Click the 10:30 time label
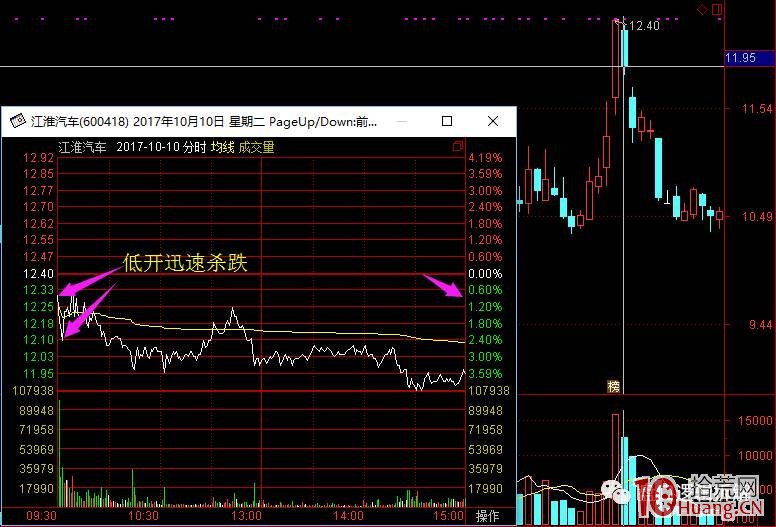Image resolution: width=776 pixels, height=527 pixels. click(x=144, y=516)
